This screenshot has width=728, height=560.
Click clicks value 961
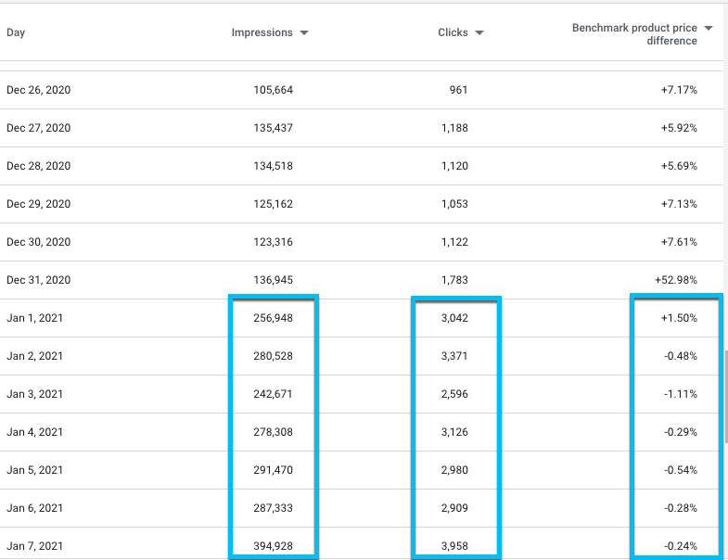[x=458, y=90]
